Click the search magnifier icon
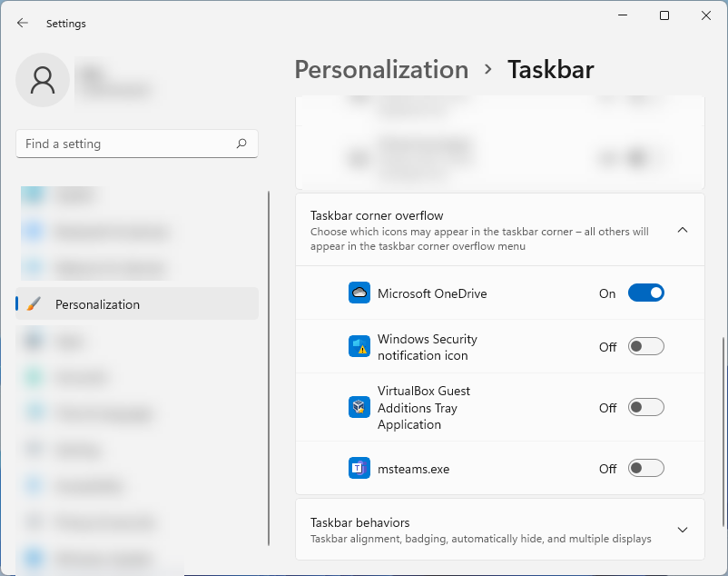 pos(242,144)
